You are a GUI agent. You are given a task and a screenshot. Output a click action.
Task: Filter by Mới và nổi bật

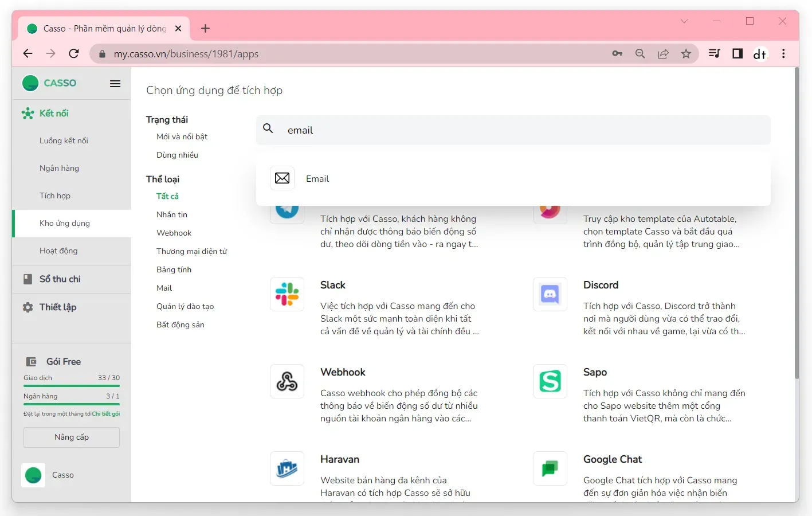[182, 136]
